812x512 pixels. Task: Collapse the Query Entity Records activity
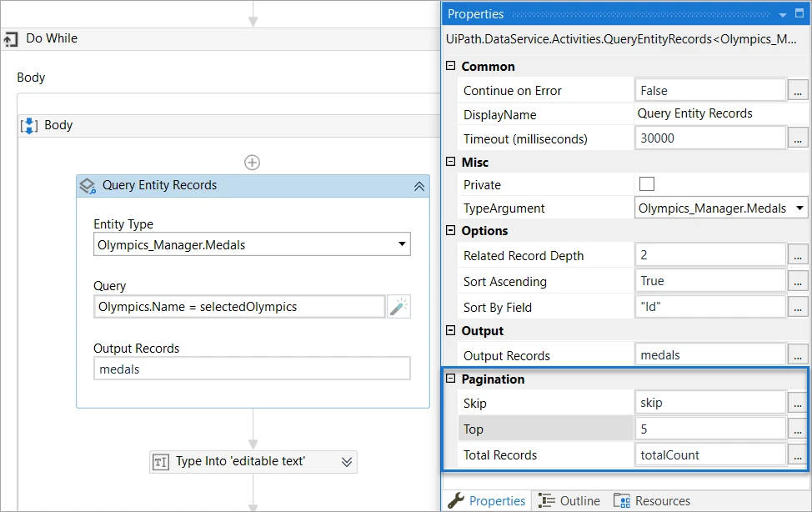[x=419, y=187]
